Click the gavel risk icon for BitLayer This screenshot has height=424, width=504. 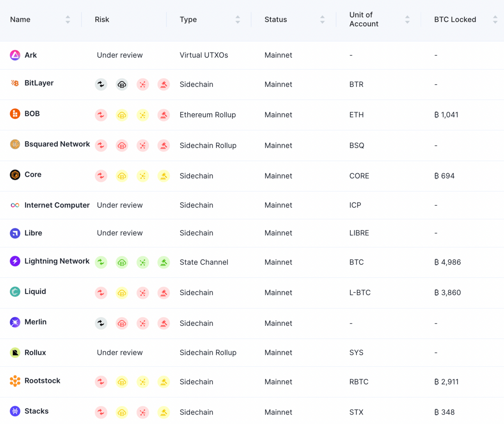pos(163,84)
